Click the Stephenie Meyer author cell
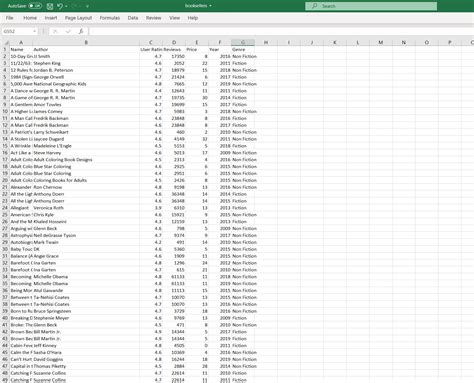The image size is (474, 383). 86,318
